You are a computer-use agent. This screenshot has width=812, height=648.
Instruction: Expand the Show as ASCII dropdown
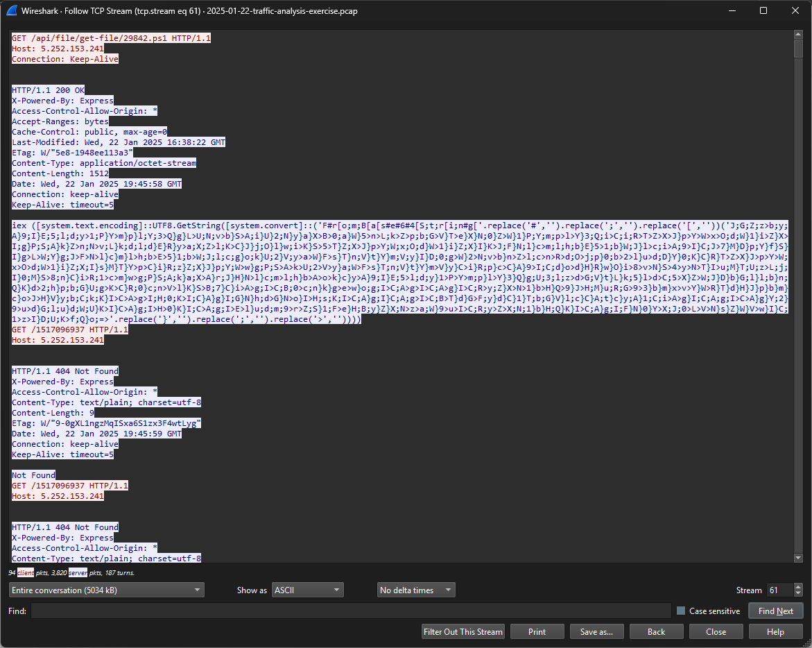[x=308, y=590]
